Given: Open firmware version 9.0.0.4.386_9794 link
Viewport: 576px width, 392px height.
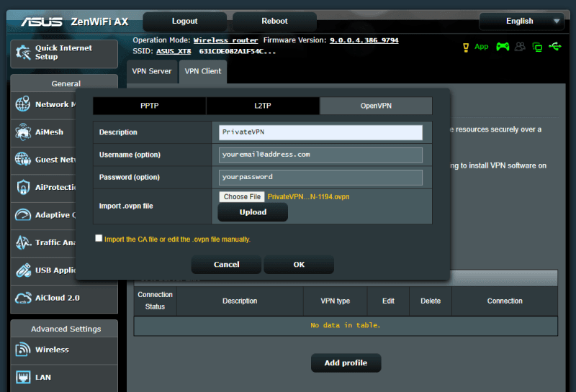Looking at the screenshot, I should pos(364,40).
